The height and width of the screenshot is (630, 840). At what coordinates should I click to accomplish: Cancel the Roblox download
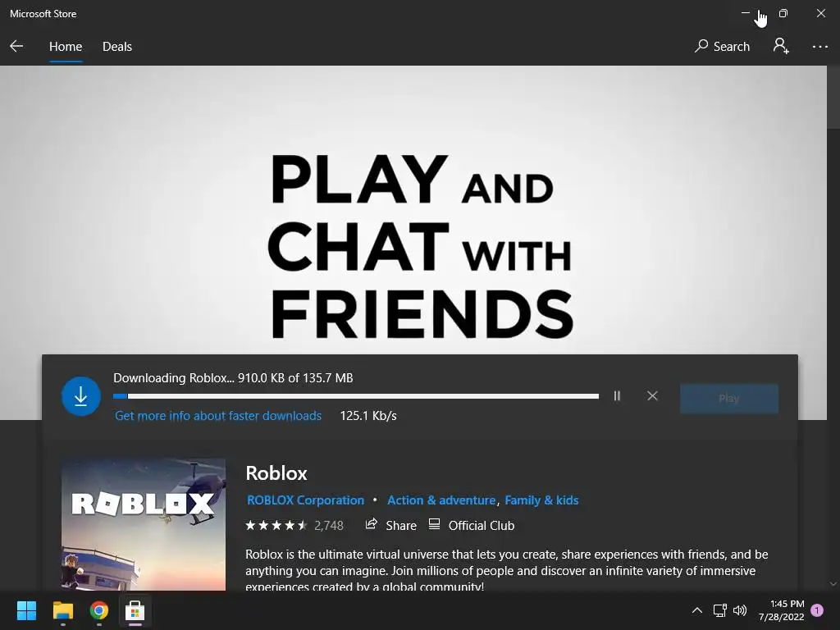coord(652,396)
